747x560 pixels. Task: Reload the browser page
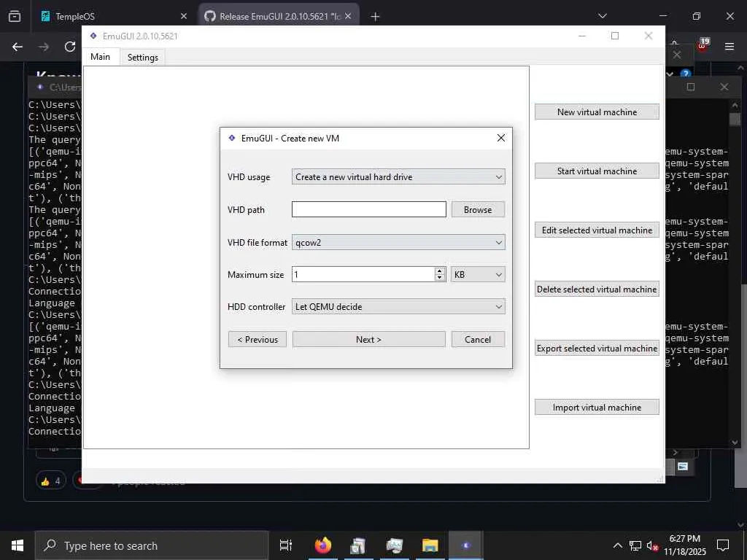(x=70, y=47)
